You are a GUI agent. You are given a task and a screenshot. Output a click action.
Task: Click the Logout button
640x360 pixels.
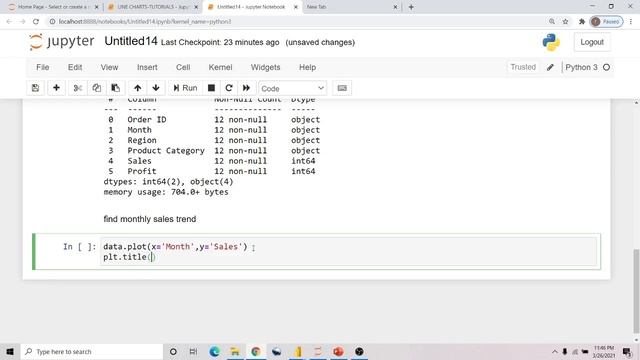tap(592, 42)
